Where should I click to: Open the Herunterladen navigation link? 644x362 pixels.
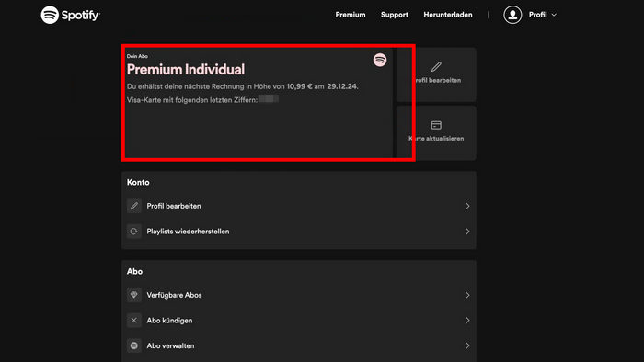pyautogui.click(x=448, y=15)
